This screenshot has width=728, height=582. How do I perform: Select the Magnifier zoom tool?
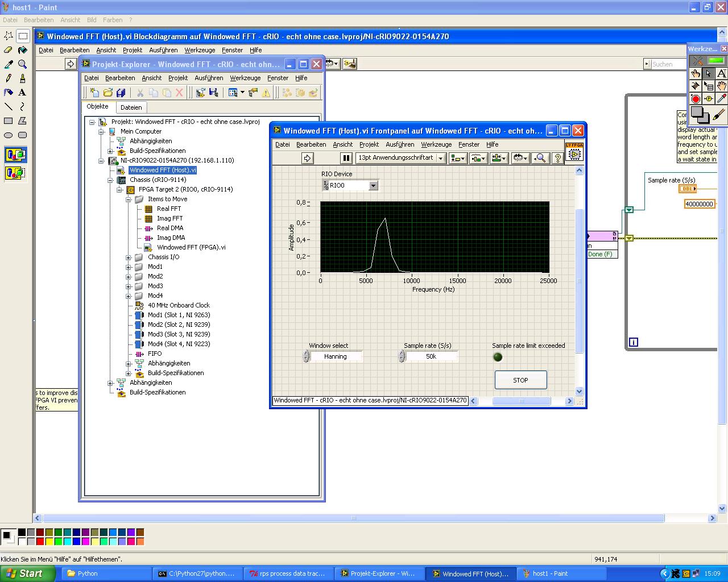[22, 64]
